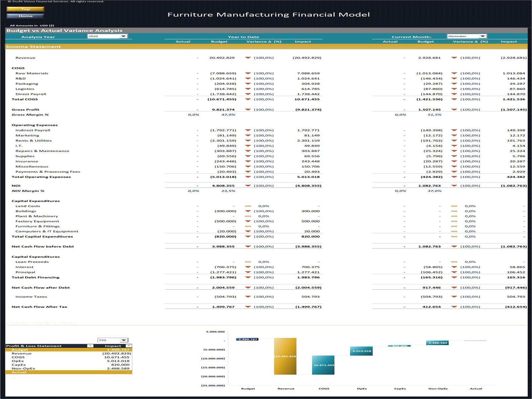Click the gold Top navigation button
This screenshot has height=399, width=532.
25,9
